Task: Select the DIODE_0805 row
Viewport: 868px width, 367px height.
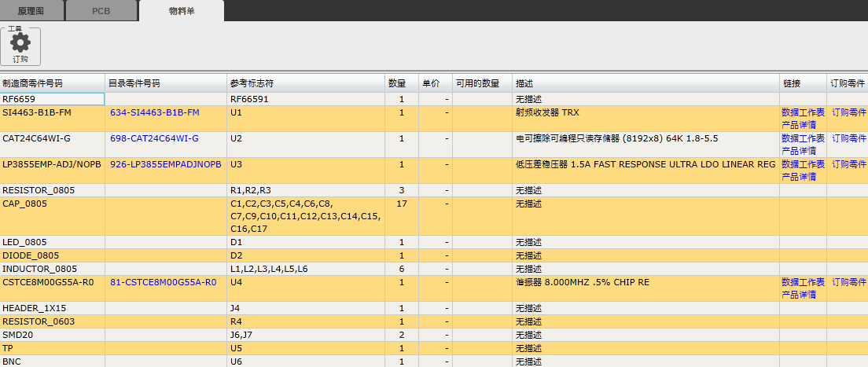Action: click(434, 255)
